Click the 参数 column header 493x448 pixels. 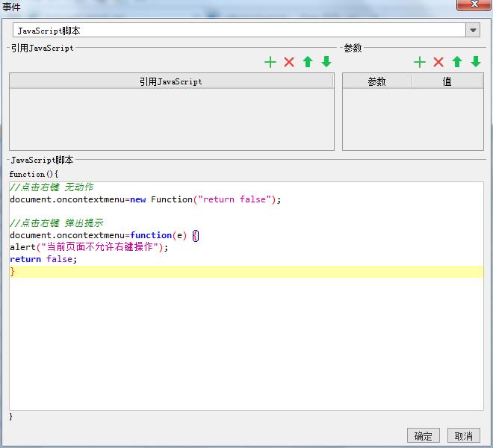click(x=376, y=81)
